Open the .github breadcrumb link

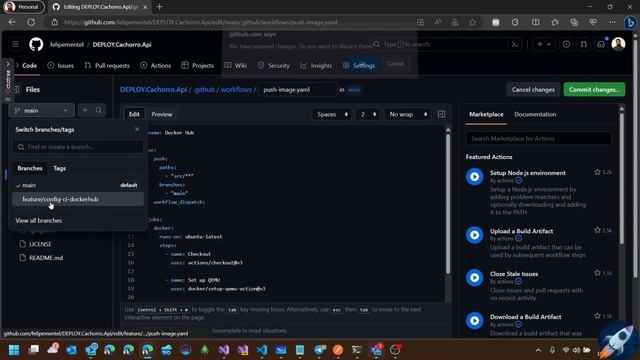(204, 89)
